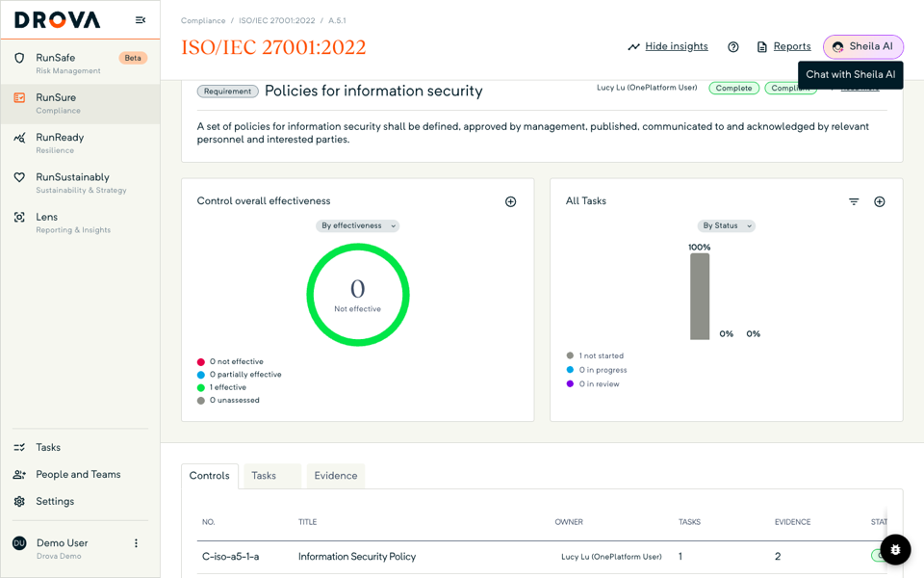Open By Status dropdown
924x578 pixels.
click(726, 225)
